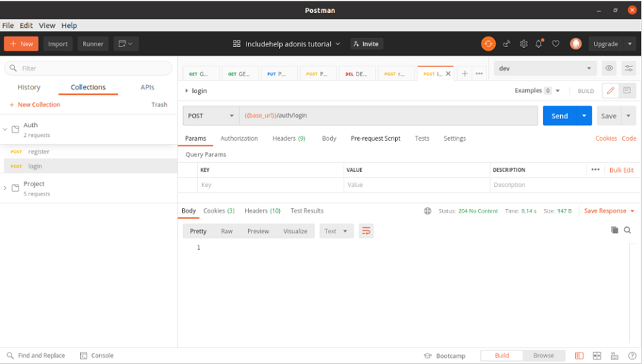Image resolution: width=643 pixels, height=364 pixels.
Task: Toggle word wrap icon in response
Action: 367,231
